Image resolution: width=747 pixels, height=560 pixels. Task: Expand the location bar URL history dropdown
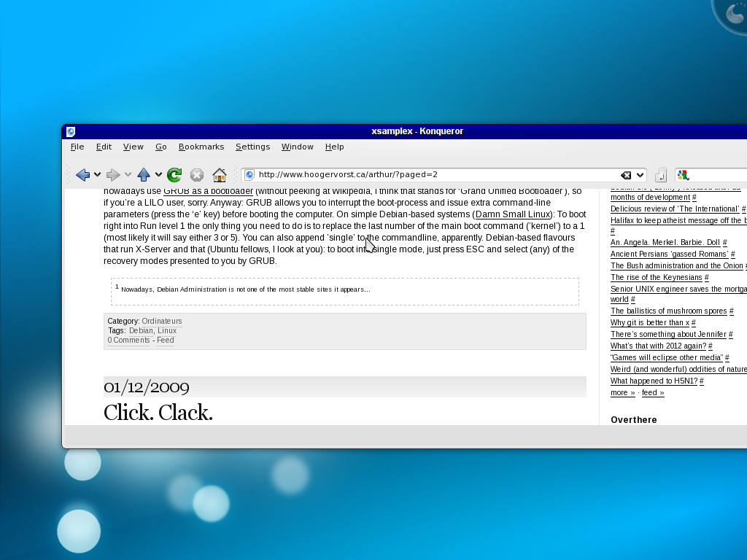click(640, 175)
